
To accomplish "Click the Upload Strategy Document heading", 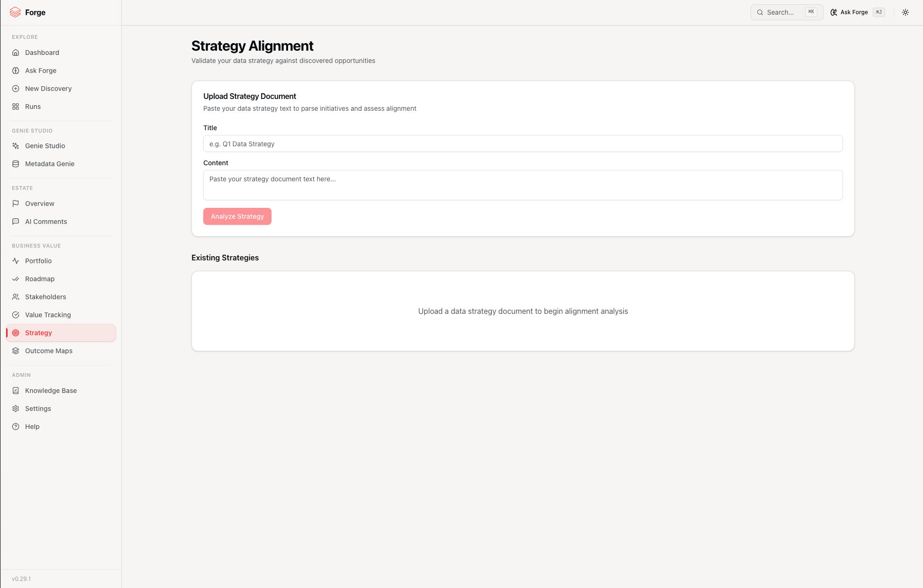I will 250,96.
